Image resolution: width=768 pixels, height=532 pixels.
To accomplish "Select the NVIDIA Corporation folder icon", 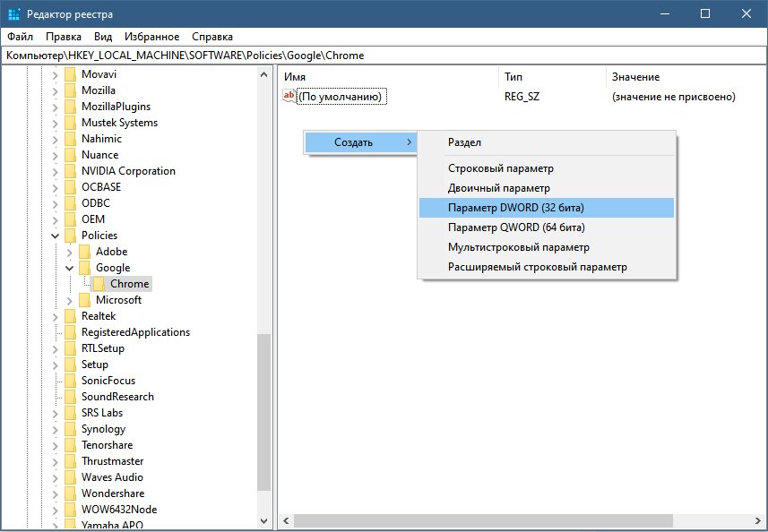I will click(x=71, y=171).
